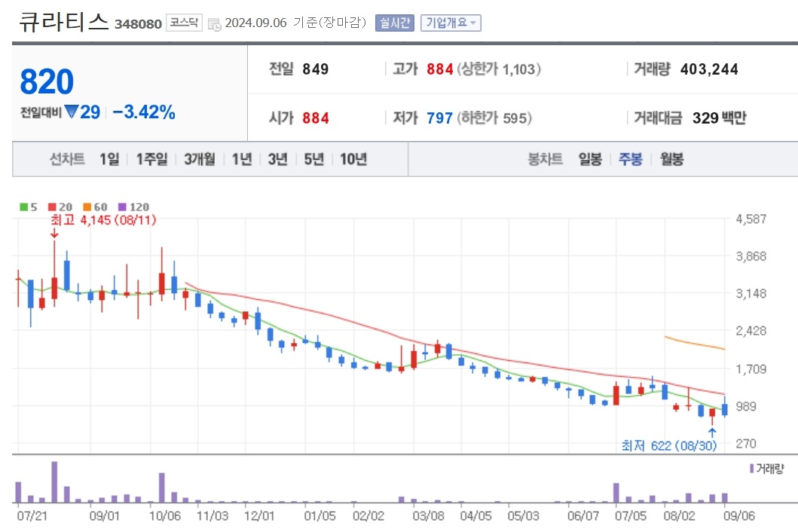Viewport: 798px width, 532px height.
Task: Click the 07/21 date axis label
Action: 32,515
